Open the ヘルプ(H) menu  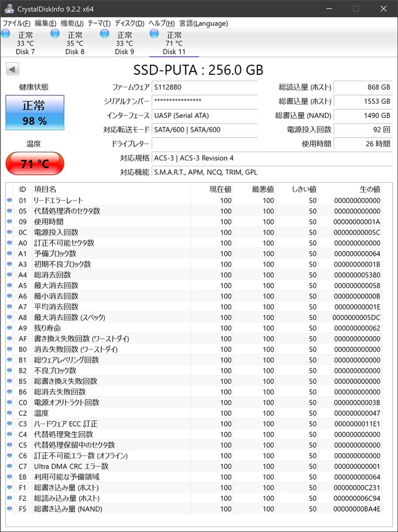point(162,23)
